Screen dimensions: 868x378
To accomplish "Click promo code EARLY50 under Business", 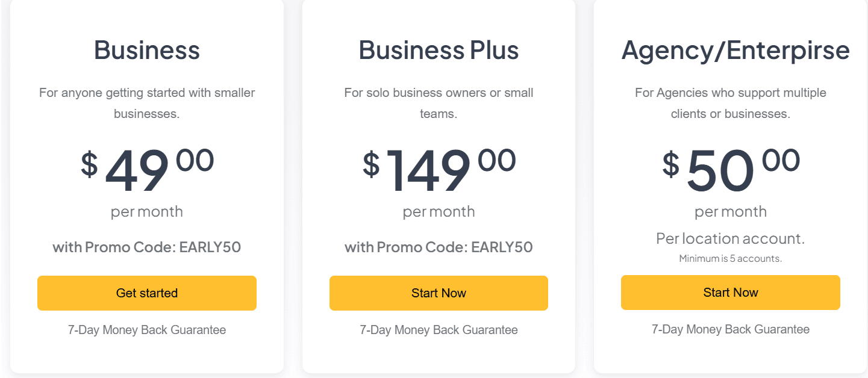I will pos(146,247).
